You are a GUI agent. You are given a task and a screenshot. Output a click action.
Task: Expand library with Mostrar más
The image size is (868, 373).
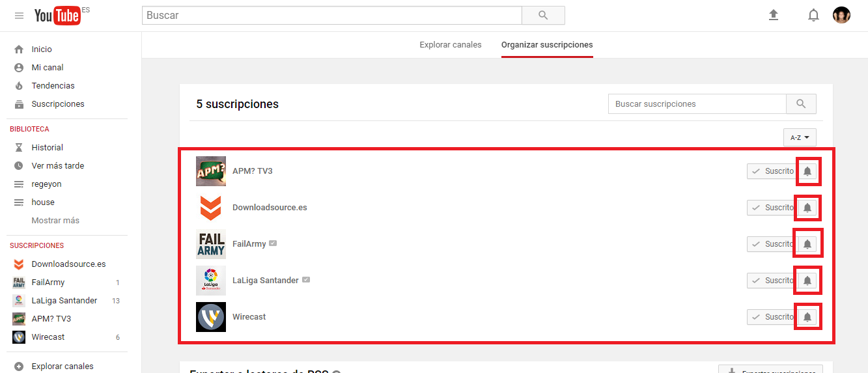[55, 221]
